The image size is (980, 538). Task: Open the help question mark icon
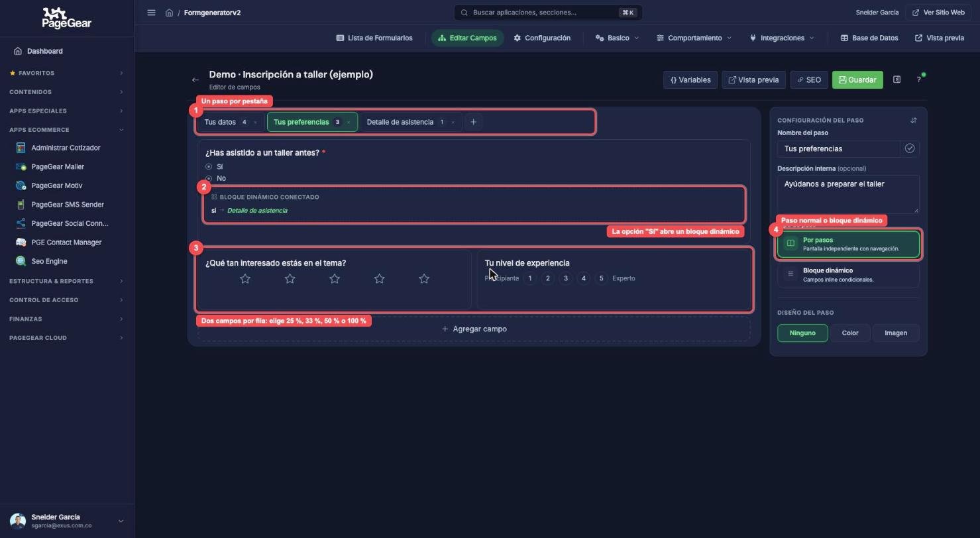point(918,80)
